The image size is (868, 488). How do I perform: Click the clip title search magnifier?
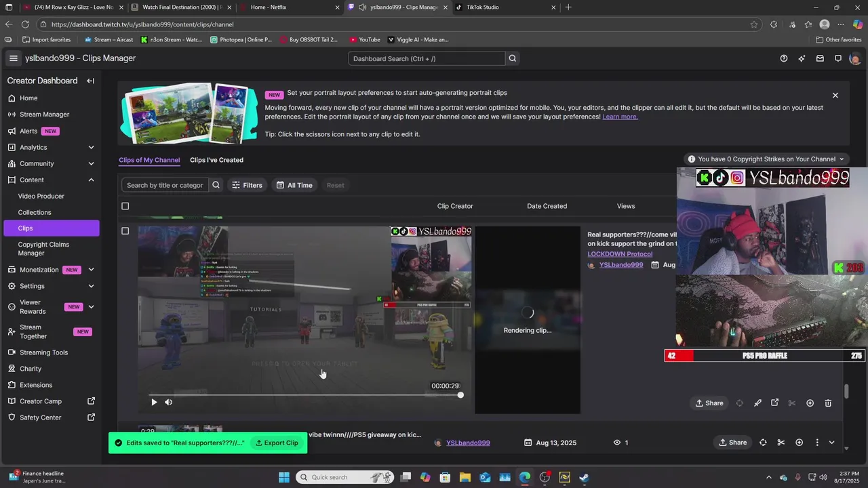[x=216, y=185]
